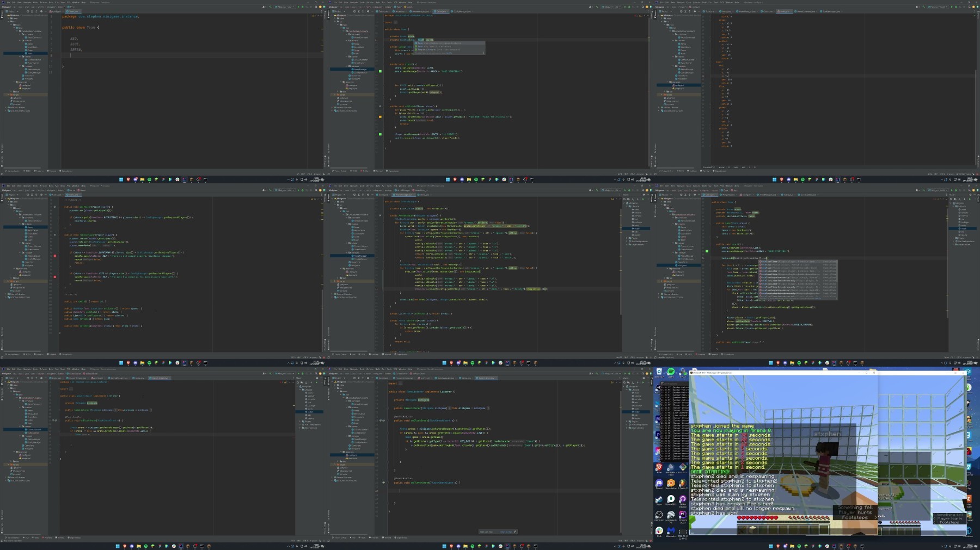
Task: Select ArenaManager.java tab in center screenshot
Action: coord(403,195)
